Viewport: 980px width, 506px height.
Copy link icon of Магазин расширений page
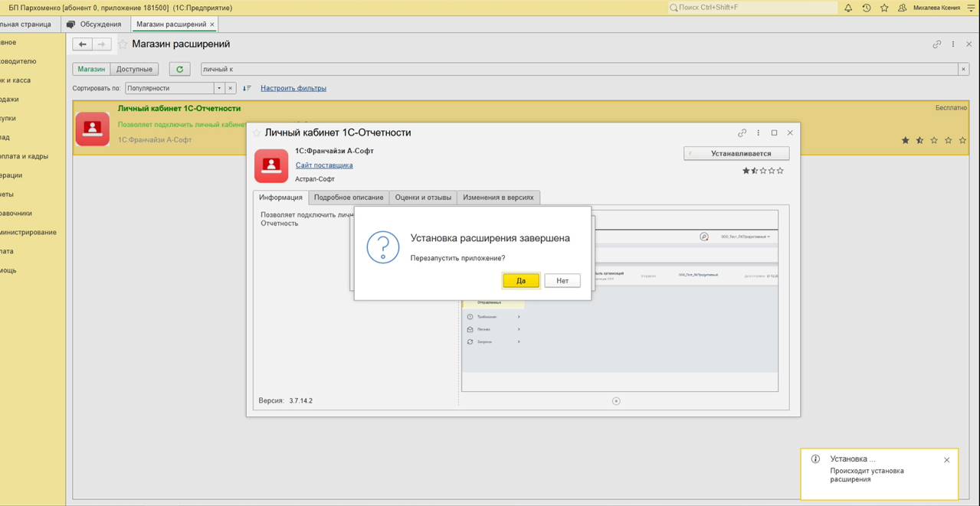coord(937,44)
